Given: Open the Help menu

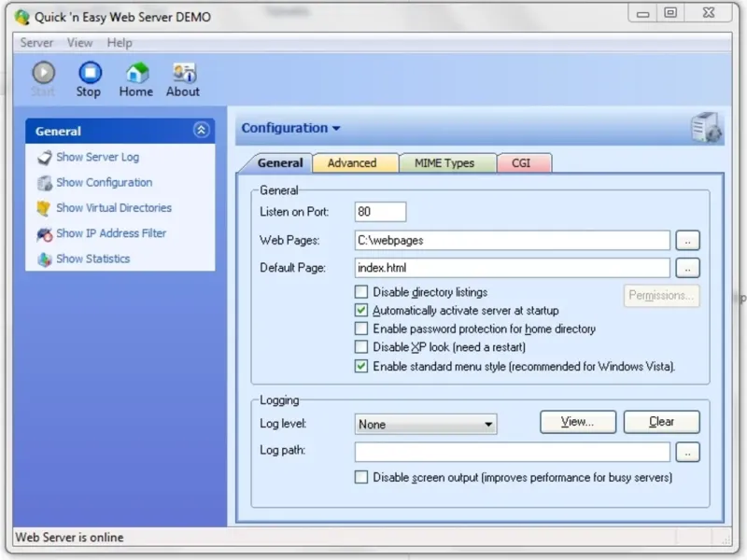Looking at the screenshot, I should [120, 43].
